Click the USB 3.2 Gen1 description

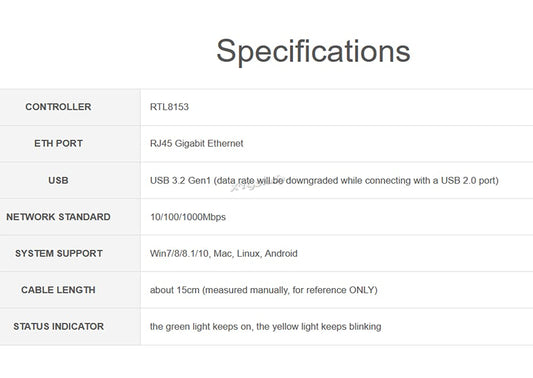point(324,181)
